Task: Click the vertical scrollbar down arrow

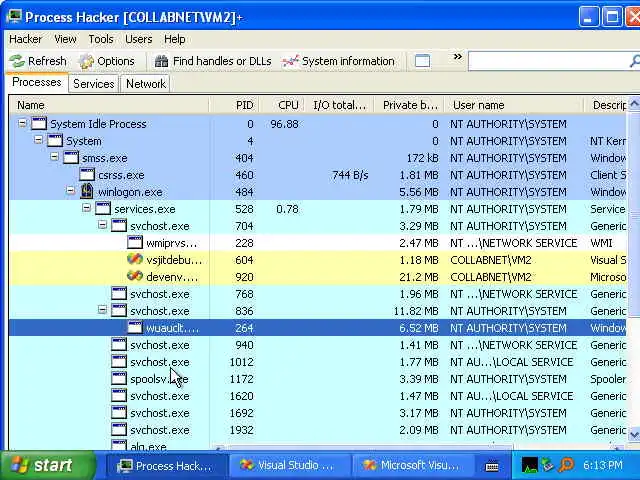Action: tap(634, 434)
